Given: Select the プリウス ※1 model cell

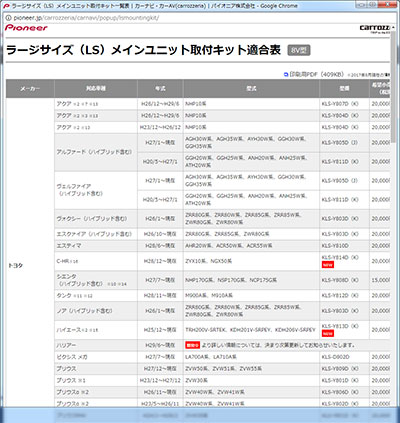Looking at the screenshot, I should coord(96,380).
